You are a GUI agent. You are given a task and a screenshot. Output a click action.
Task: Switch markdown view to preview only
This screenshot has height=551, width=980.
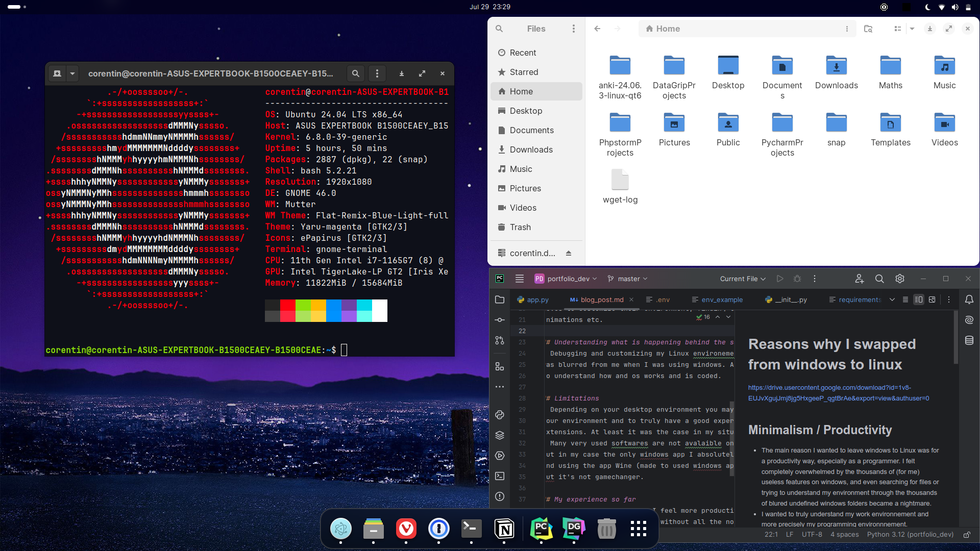(x=932, y=299)
